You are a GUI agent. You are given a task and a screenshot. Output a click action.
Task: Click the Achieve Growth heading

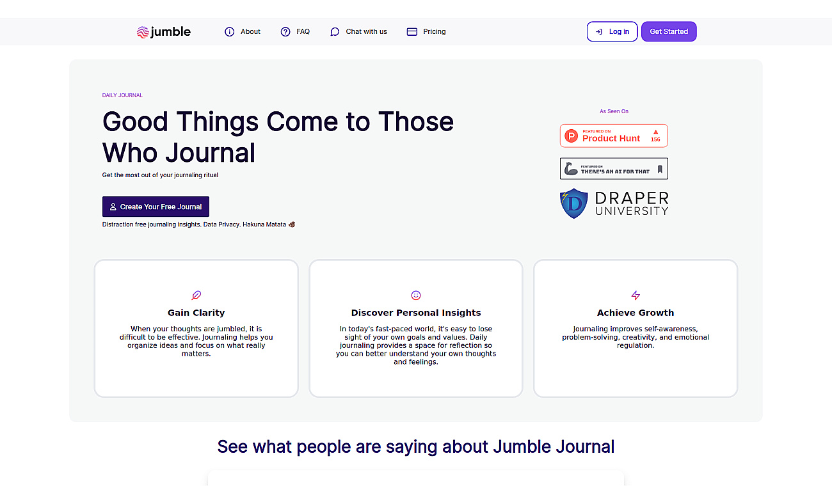tap(636, 313)
